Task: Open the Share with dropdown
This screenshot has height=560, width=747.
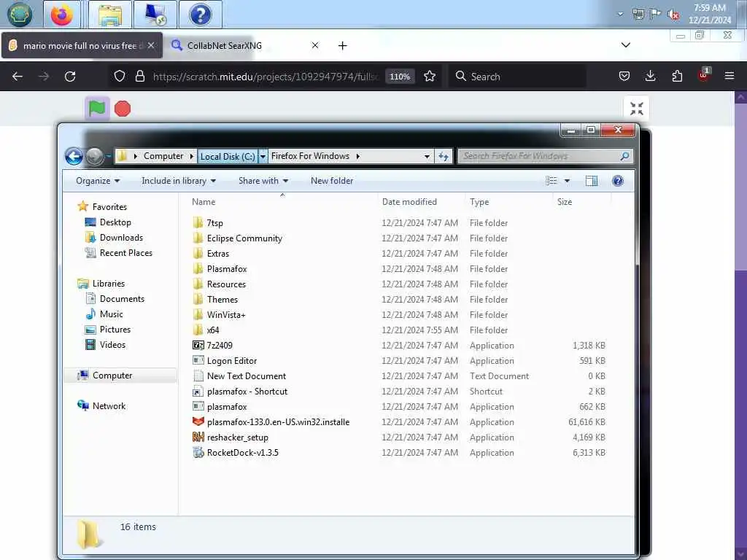Action: tap(263, 181)
